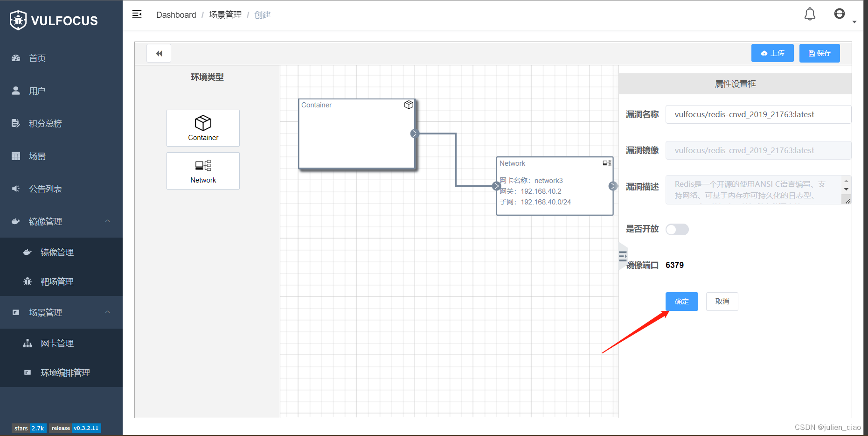Collapse the 镜像管理 menu chevron
Viewport: 868px width, 436px height.
click(x=108, y=221)
